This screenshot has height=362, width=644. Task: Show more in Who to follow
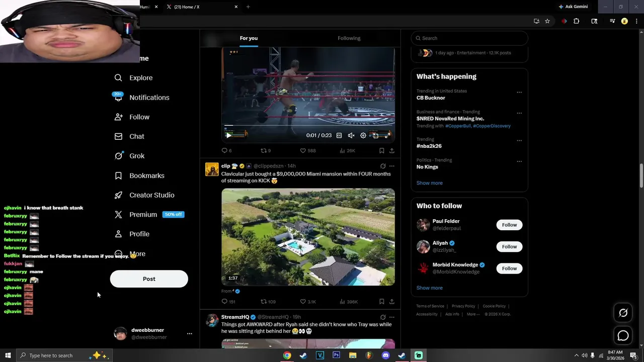tap(430, 288)
